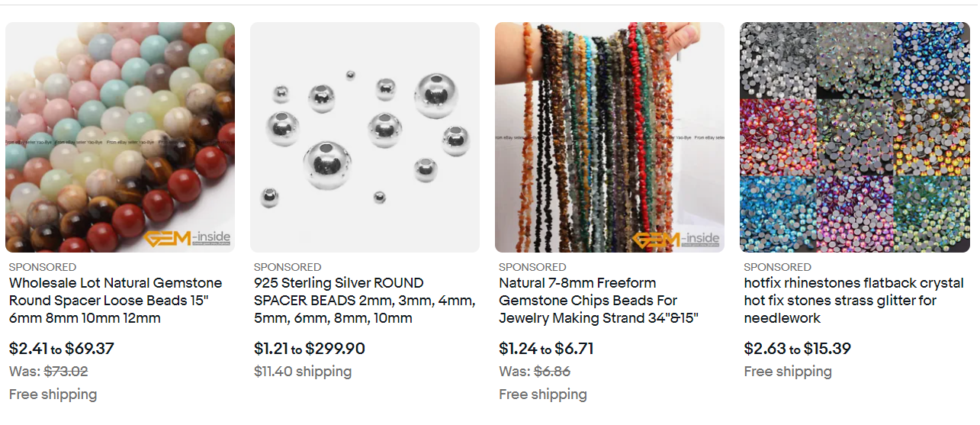Click the GEM-inside logo on the round beads photo
This screenshot has width=980, height=425.
(x=187, y=239)
